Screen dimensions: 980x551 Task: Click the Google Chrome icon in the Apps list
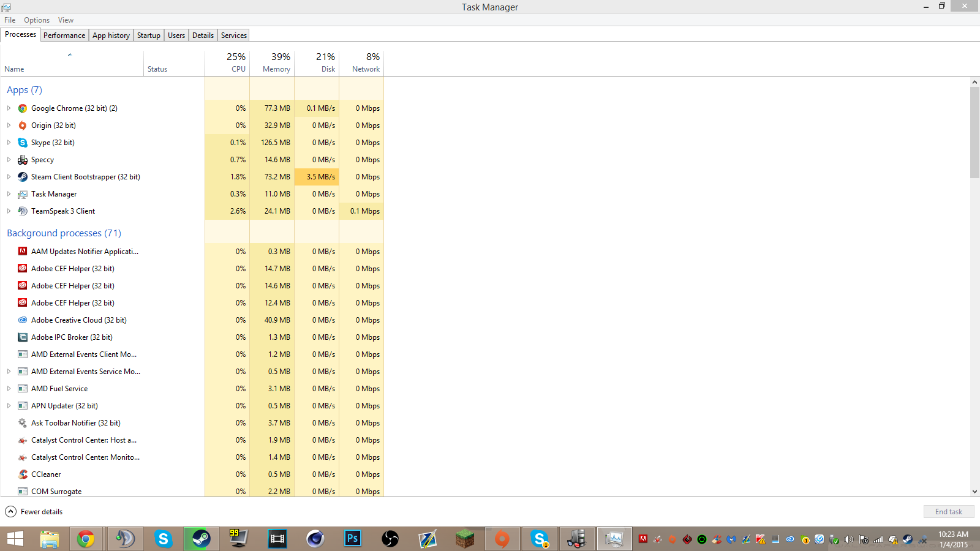23,108
